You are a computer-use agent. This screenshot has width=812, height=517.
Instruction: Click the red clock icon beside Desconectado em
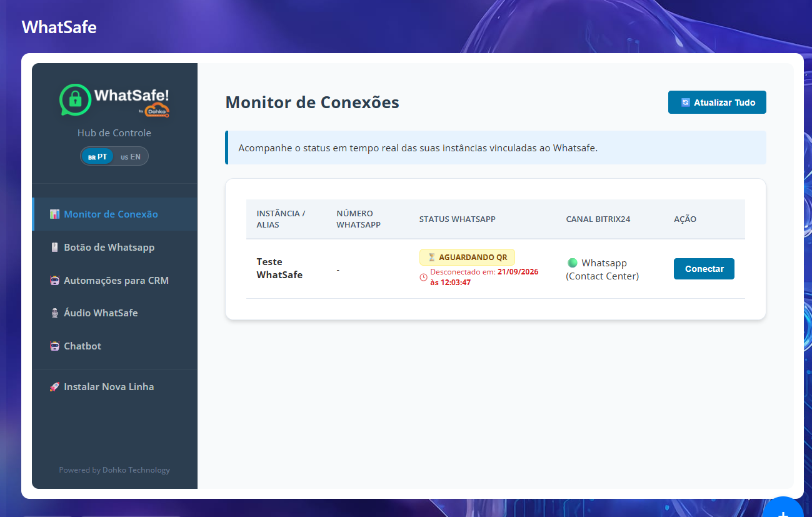tap(423, 277)
